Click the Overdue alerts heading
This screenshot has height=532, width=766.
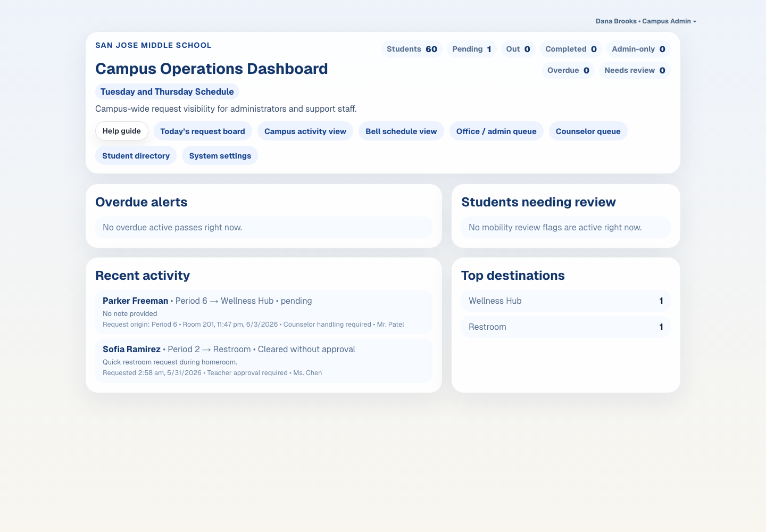[x=141, y=202]
